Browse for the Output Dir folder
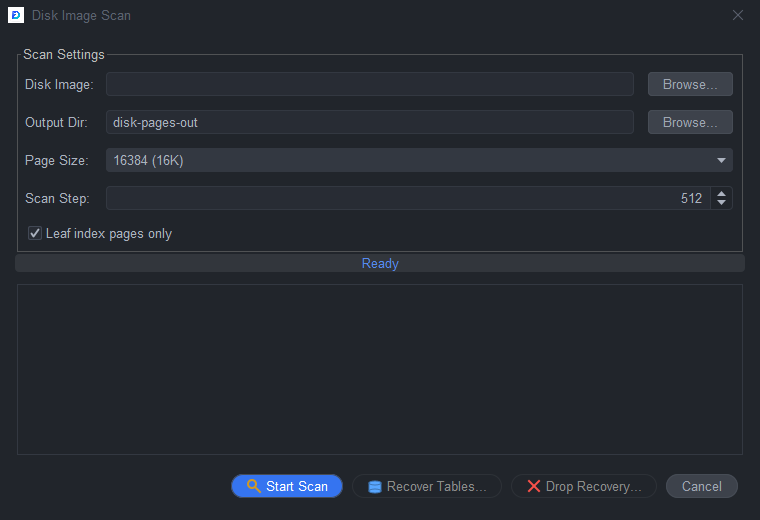Image resolution: width=760 pixels, height=520 pixels. click(x=690, y=122)
